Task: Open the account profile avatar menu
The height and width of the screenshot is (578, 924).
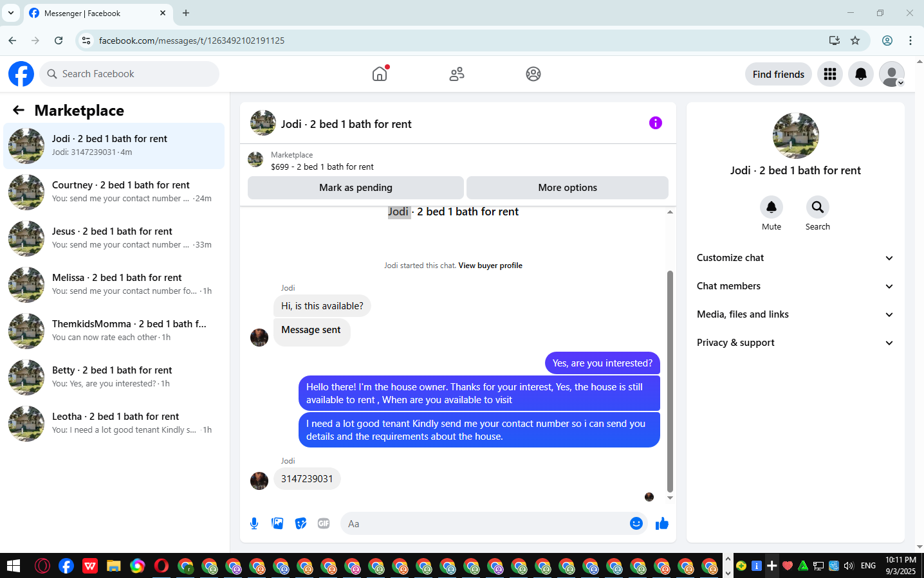Action: (x=892, y=74)
